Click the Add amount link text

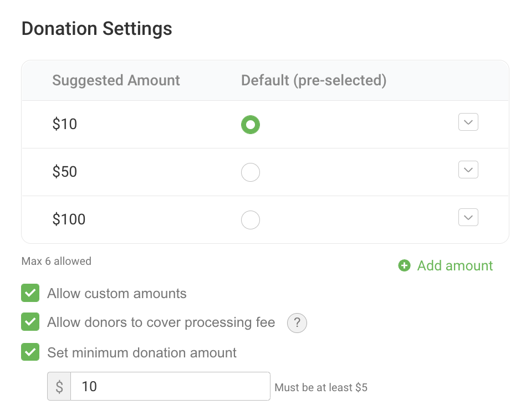tap(455, 266)
